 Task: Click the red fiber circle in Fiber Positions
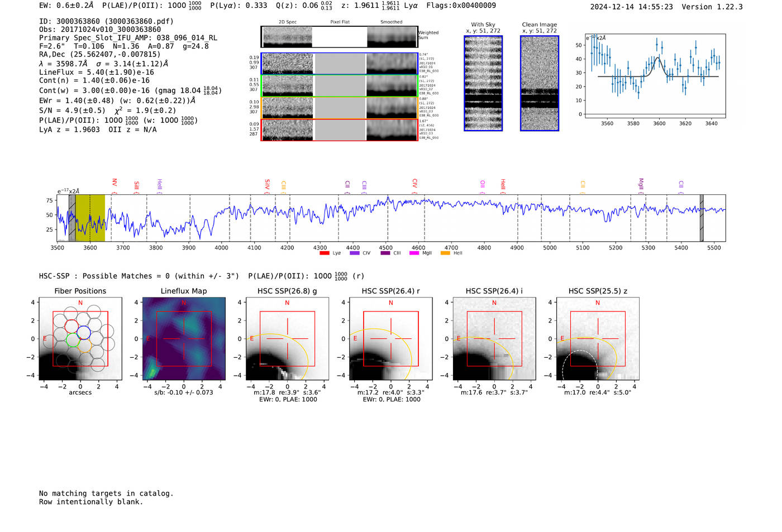pyautogui.click(x=71, y=326)
